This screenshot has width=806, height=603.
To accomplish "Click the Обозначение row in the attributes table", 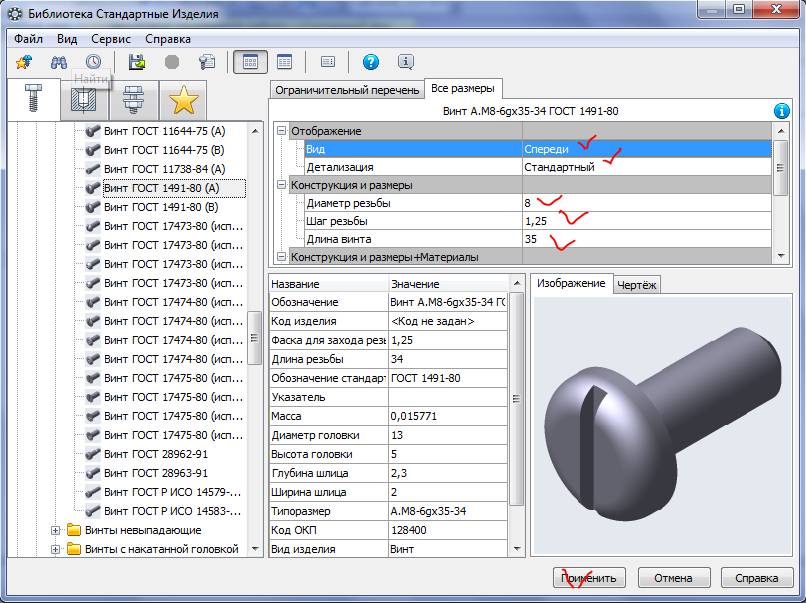I will [389, 302].
